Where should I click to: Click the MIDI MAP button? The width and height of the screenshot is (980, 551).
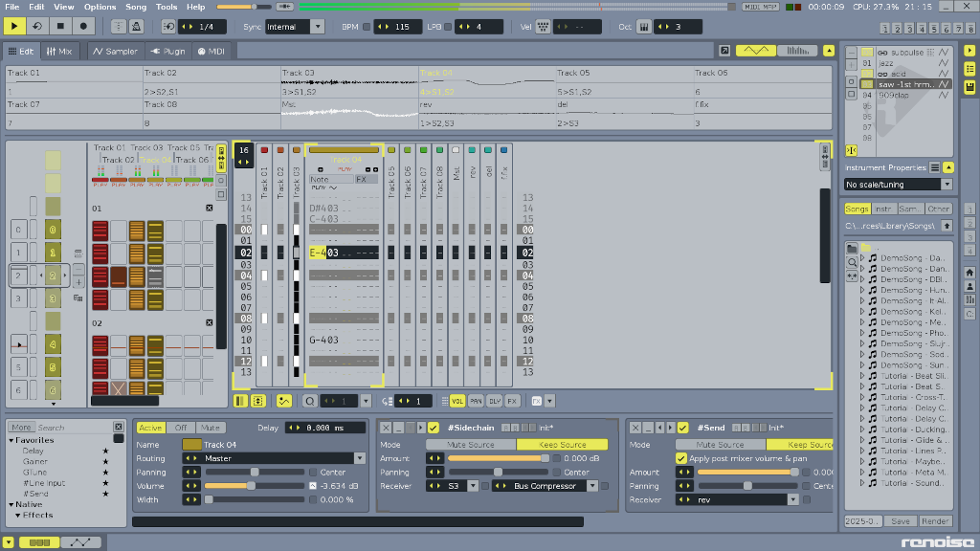(762, 8)
